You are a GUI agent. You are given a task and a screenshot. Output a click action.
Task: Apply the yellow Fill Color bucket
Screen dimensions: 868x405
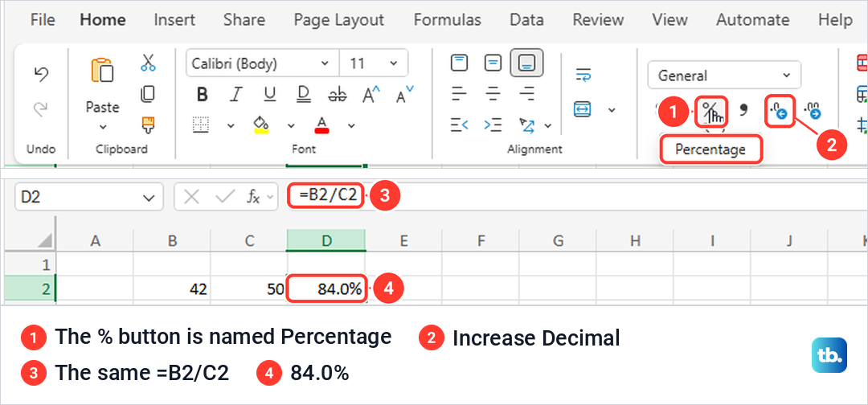pyautogui.click(x=261, y=125)
